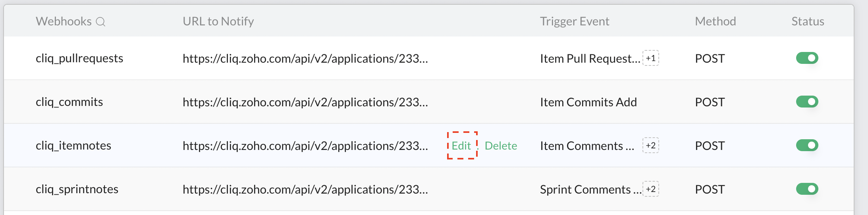
Task: Toggle the cliq_itemnotes webhook status
Action: point(807,145)
